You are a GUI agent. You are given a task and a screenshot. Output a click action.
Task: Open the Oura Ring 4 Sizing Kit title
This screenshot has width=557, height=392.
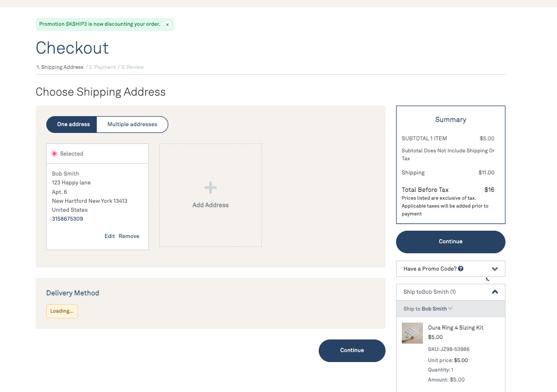coord(455,328)
